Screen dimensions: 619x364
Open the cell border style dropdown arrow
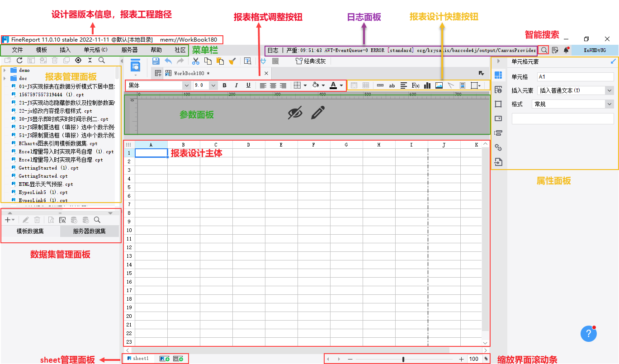pyautogui.click(x=305, y=85)
